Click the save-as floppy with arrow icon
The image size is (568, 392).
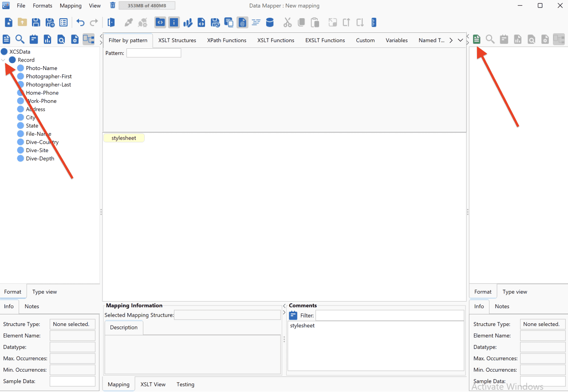50,22
